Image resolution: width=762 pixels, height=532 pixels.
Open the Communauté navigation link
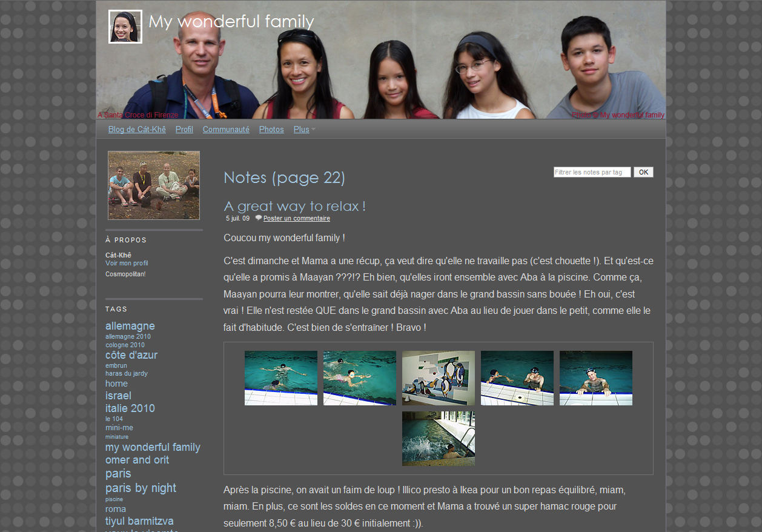(x=226, y=130)
